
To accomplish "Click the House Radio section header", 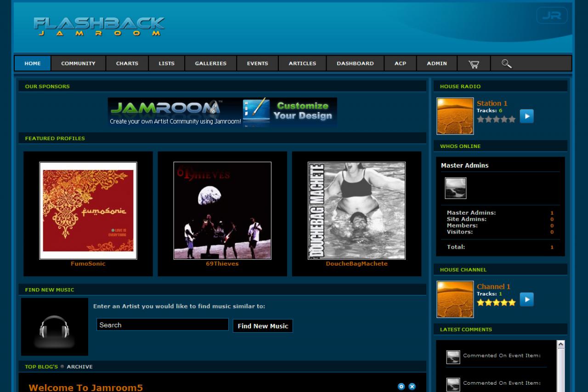I will point(501,86).
